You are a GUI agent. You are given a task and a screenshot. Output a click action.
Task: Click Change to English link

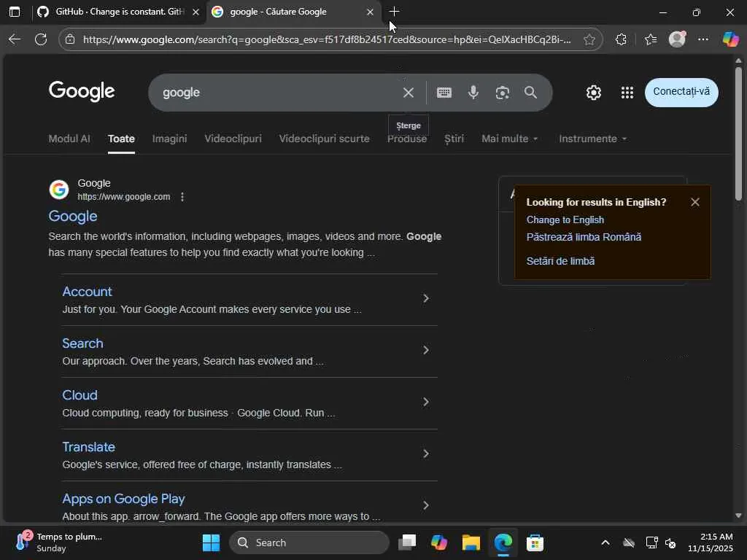565,219
